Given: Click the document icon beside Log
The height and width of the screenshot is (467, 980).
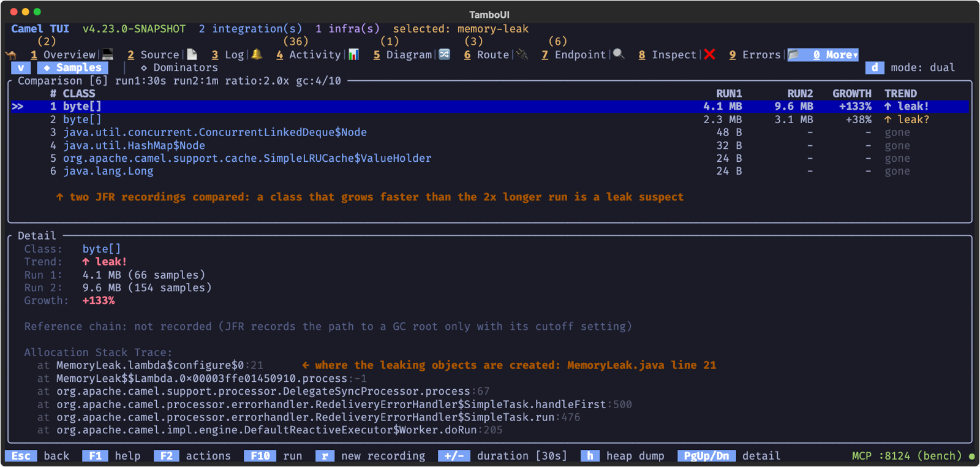Looking at the screenshot, I should pyautogui.click(x=192, y=55).
